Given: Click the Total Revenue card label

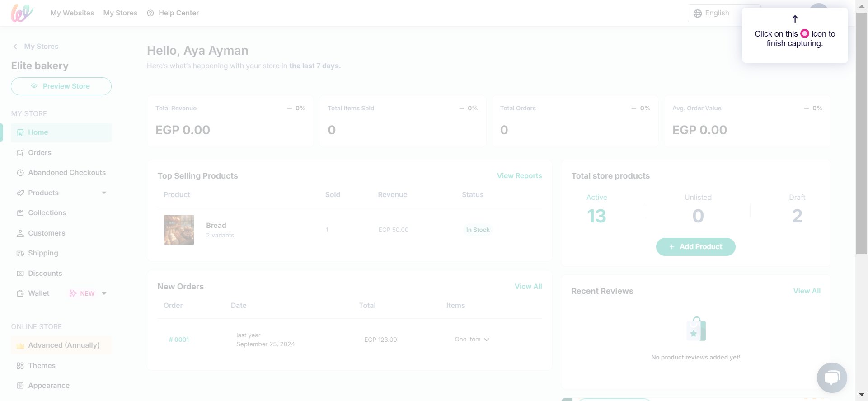Looking at the screenshot, I should [x=176, y=109].
